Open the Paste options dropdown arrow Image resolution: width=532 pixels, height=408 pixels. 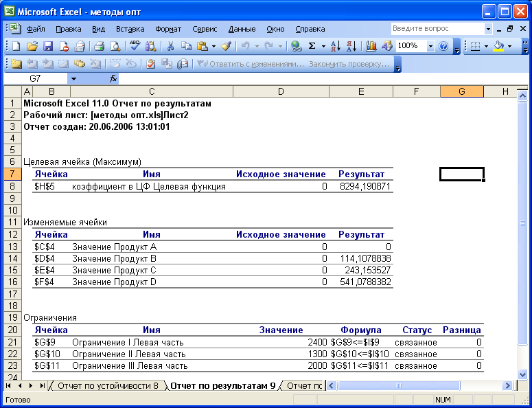click(213, 46)
